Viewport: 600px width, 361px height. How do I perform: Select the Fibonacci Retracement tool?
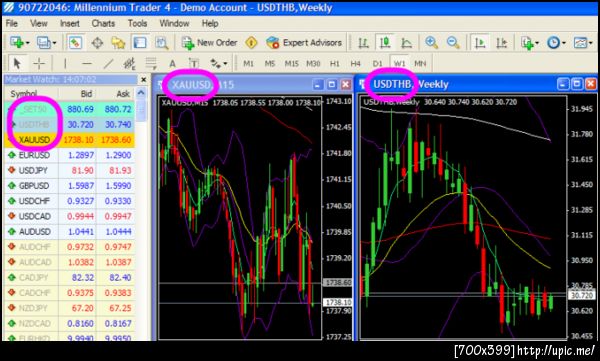tap(151, 64)
